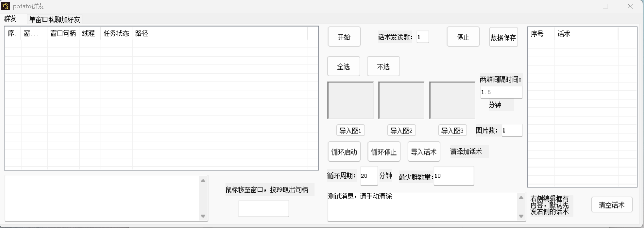Import image with 导入图1 button
This screenshot has width=644, height=228.
[x=351, y=130]
